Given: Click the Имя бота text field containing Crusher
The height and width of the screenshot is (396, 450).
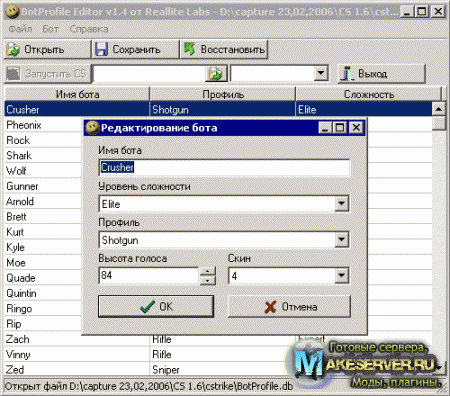Looking at the screenshot, I should click(224, 167).
